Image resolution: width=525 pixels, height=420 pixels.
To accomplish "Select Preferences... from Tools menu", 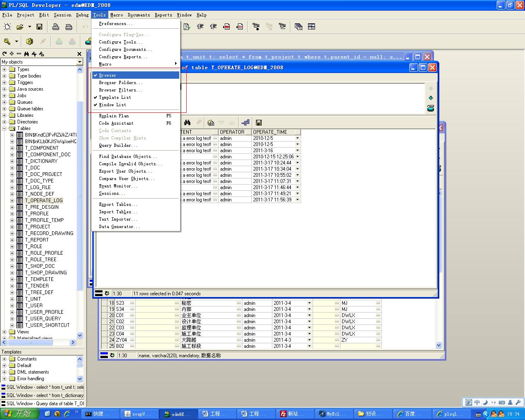I will click(136, 24).
